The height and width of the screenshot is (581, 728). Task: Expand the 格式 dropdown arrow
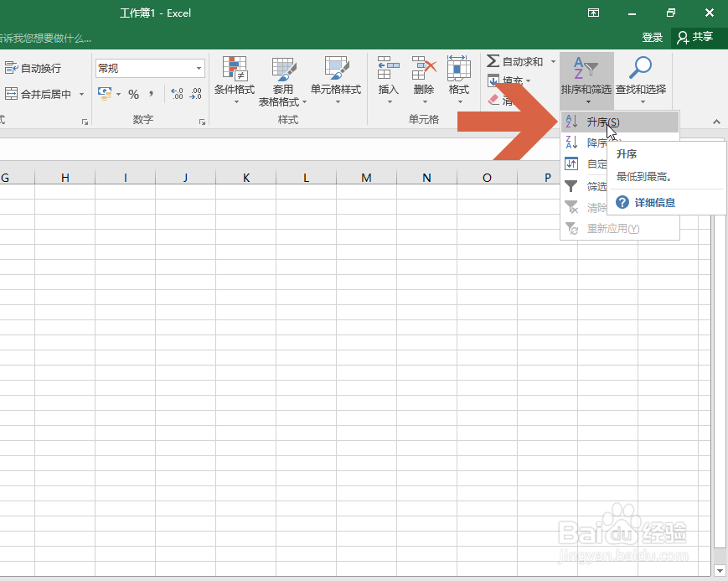coord(460,101)
